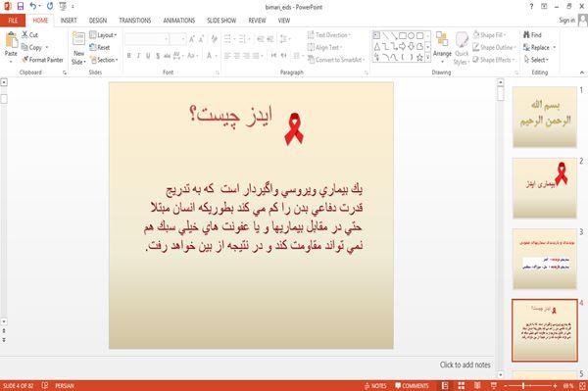
Task: Open the Microsoft PowerPoint Help question mark
Action: 531,7
